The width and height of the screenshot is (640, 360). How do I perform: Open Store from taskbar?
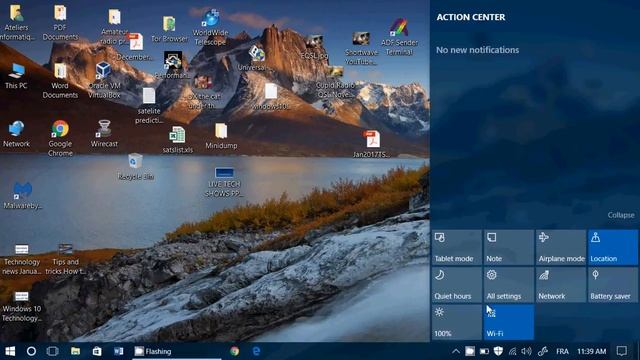(x=97, y=351)
